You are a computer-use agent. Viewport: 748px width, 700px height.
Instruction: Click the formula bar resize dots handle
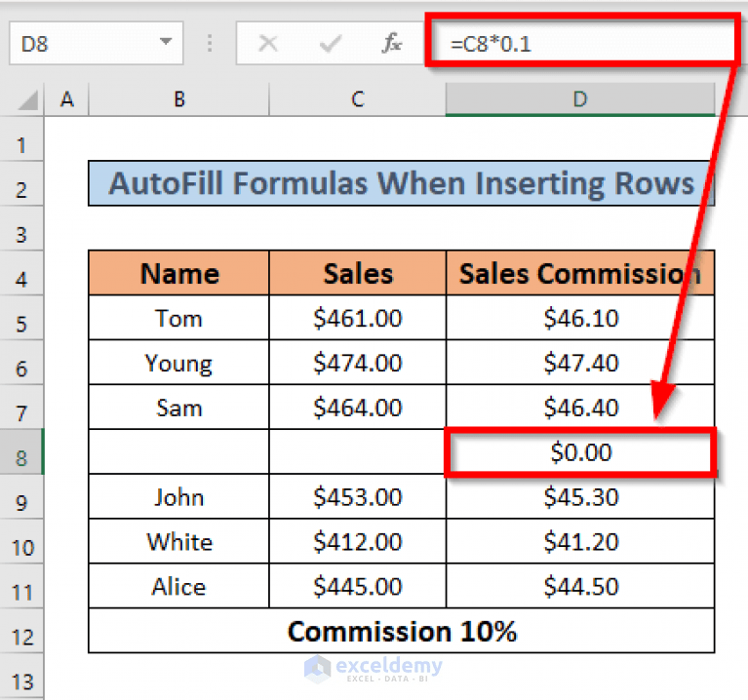[210, 44]
